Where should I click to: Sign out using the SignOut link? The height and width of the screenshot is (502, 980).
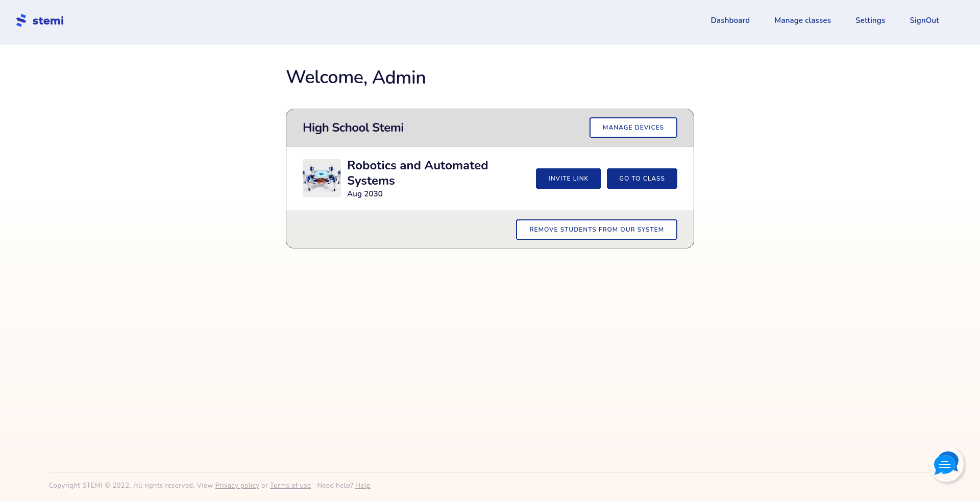(924, 20)
